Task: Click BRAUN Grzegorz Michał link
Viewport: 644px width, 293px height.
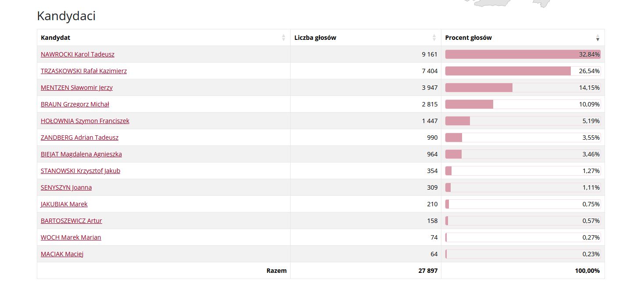Action: click(x=75, y=104)
